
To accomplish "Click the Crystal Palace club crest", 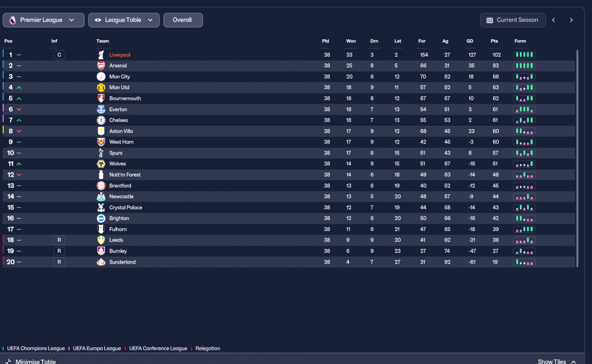I will (101, 208).
